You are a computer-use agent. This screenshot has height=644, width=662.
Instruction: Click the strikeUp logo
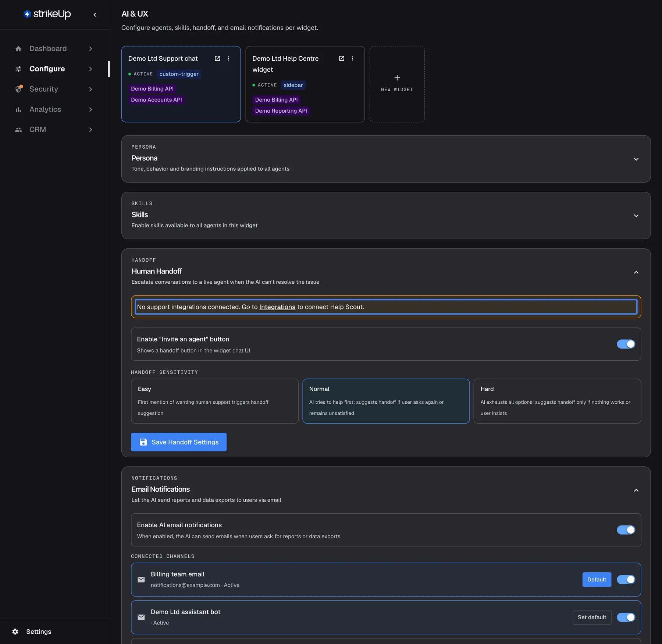pos(47,14)
